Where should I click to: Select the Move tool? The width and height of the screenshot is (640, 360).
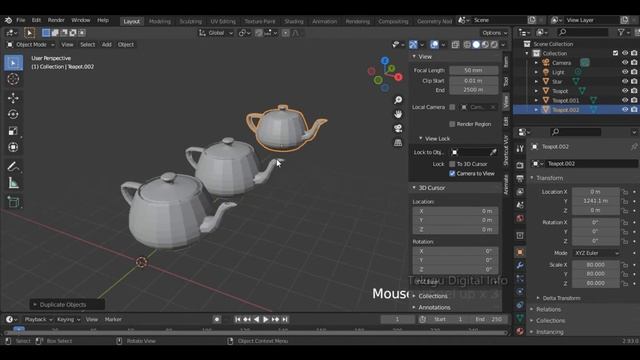[13, 98]
